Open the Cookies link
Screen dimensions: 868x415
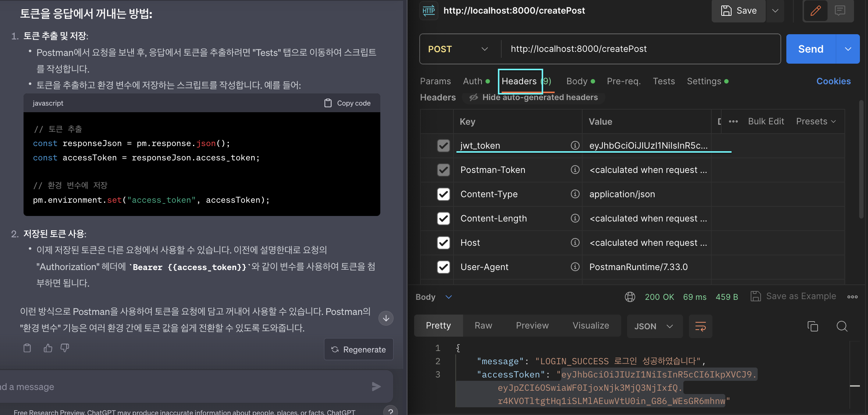833,81
